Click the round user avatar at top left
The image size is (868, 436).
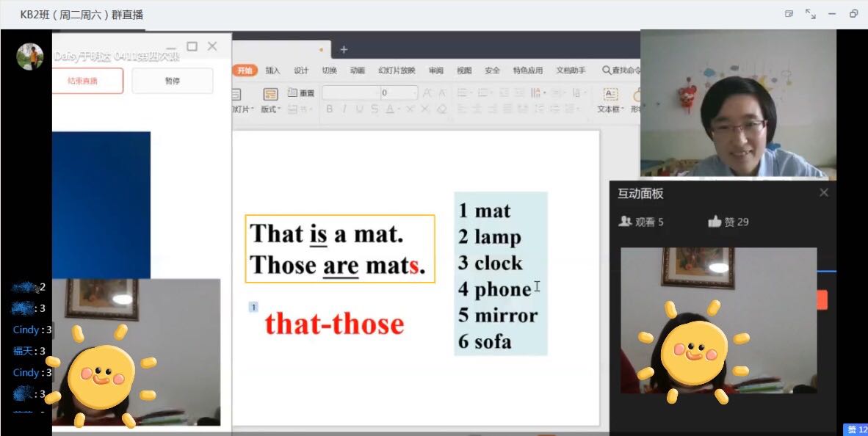coord(30,56)
